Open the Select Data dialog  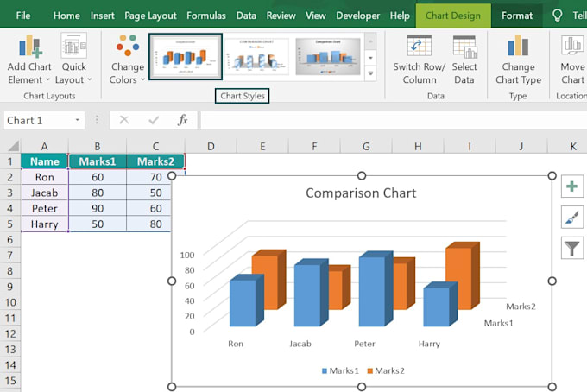pyautogui.click(x=464, y=60)
